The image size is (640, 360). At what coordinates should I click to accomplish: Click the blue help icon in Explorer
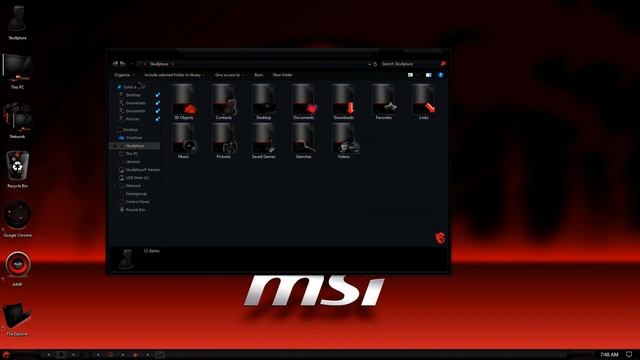(x=440, y=75)
